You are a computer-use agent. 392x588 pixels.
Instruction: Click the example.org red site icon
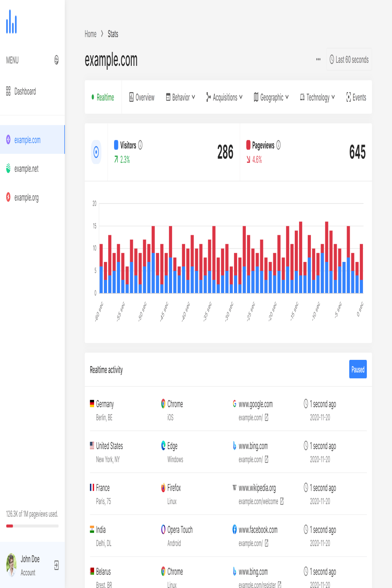coord(8,197)
